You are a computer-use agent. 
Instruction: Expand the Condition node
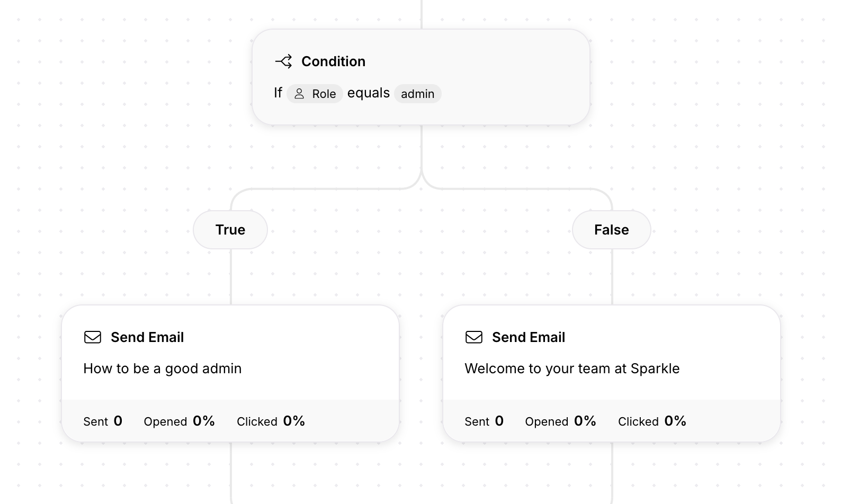(x=421, y=77)
